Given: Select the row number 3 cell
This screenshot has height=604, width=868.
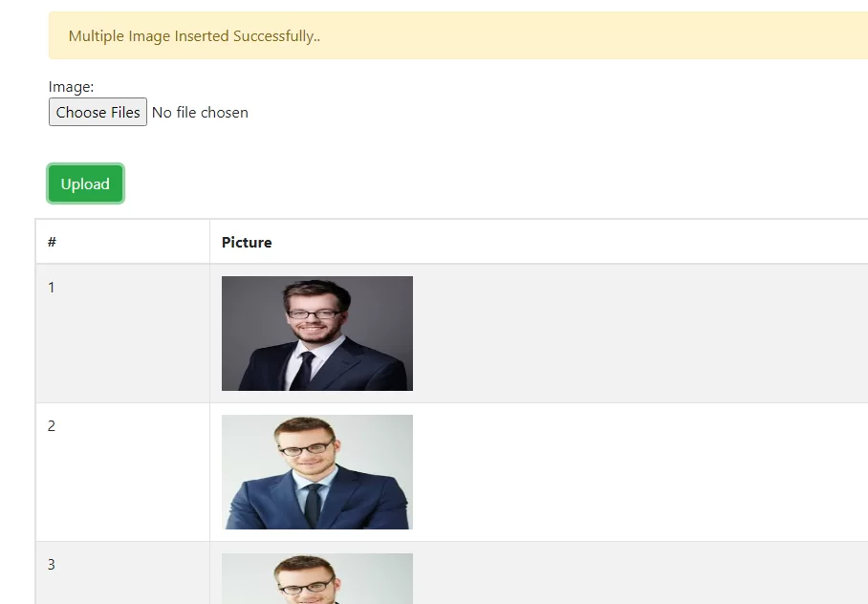Looking at the screenshot, I should point(123,573).
